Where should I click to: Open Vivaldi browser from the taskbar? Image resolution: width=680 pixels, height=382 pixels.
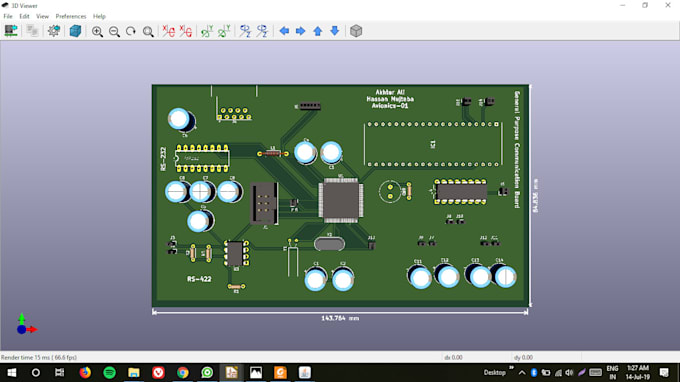(158, 372)
